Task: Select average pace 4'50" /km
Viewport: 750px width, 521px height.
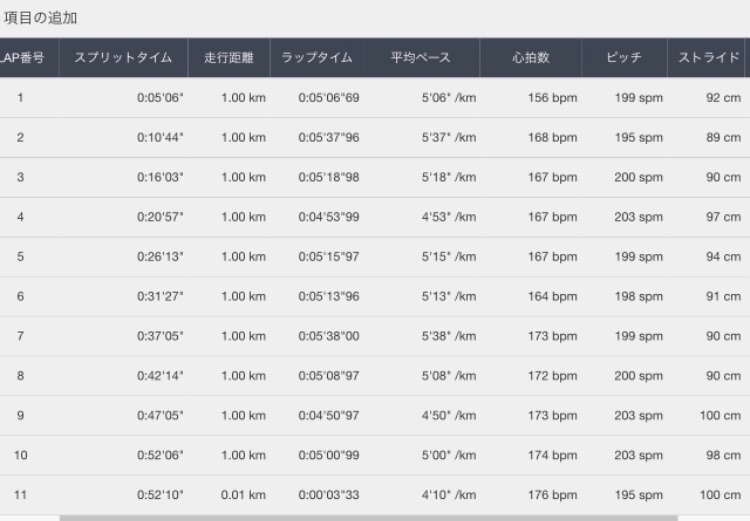Action: pyautogui.click(x=449, y=415)
